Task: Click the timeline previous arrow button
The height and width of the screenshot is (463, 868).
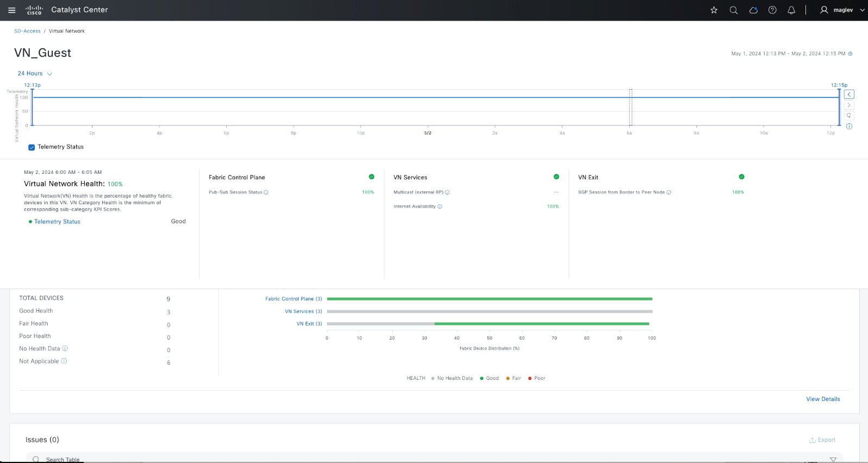Action: (x=849, y=95)
